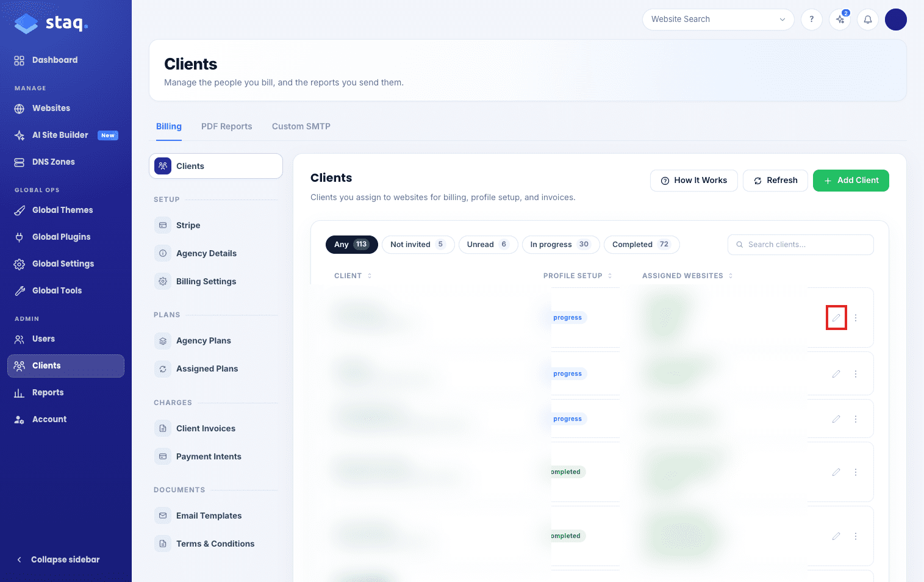Open Billing Settings
The image size is (924, 582).
tap(216, 281)
